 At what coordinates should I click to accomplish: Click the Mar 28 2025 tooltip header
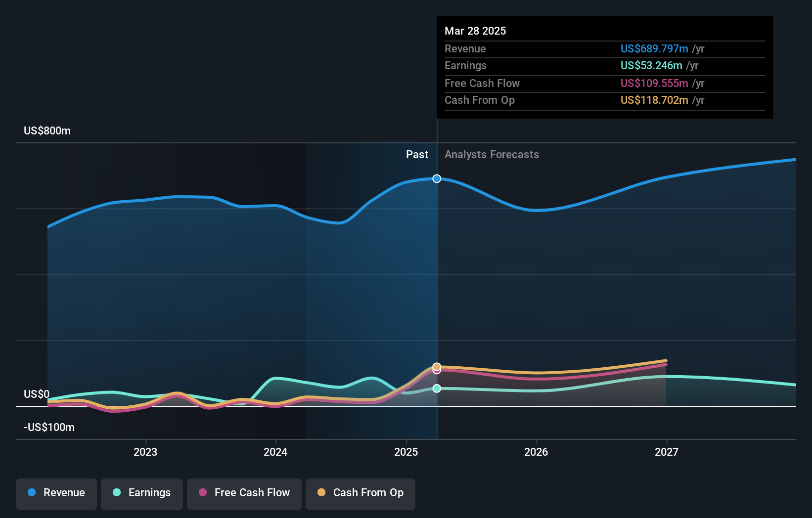click(475, 31)
